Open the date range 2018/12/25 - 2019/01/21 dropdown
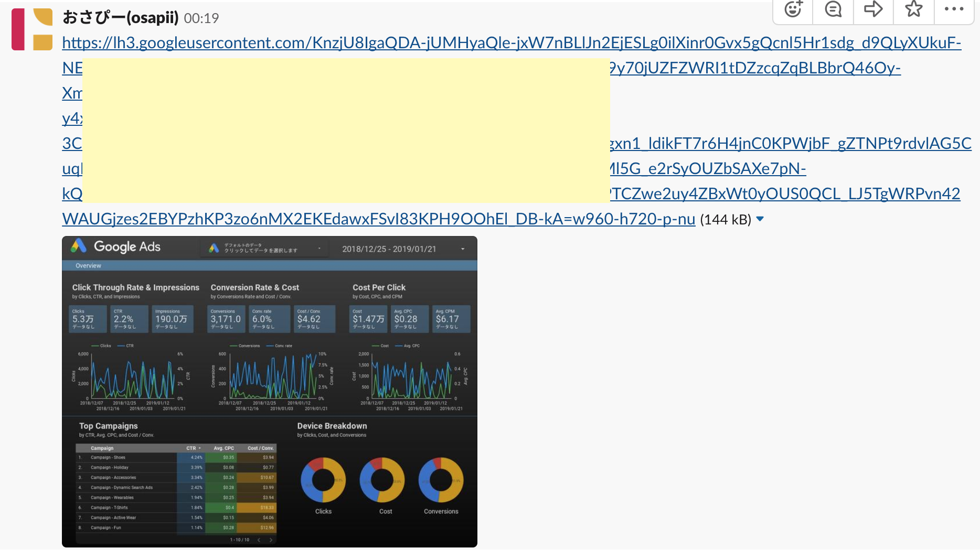Viewport: 980px width, 559px height. pos(403,249)
